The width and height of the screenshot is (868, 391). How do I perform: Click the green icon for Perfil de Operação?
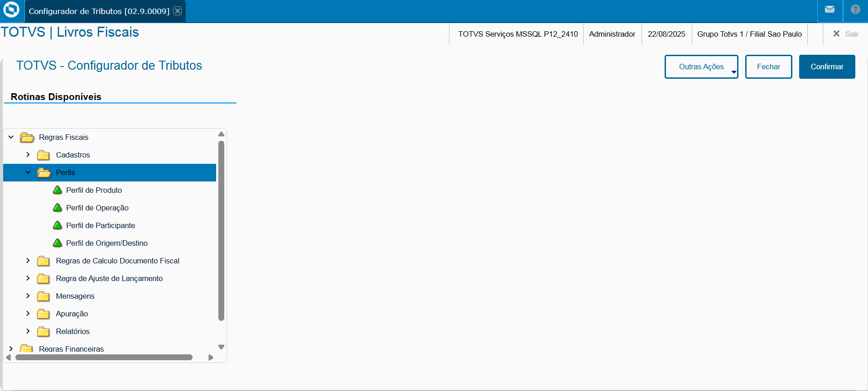pyautogui.click(x=58, y=208)
